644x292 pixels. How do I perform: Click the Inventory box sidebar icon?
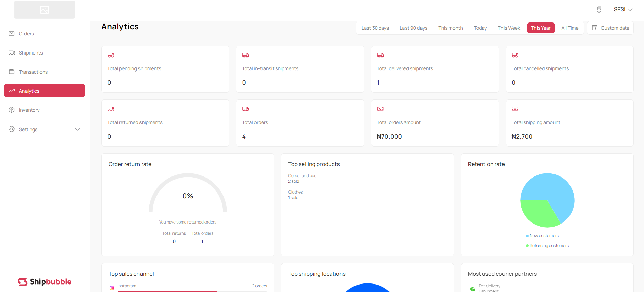(x=12, y=110)
